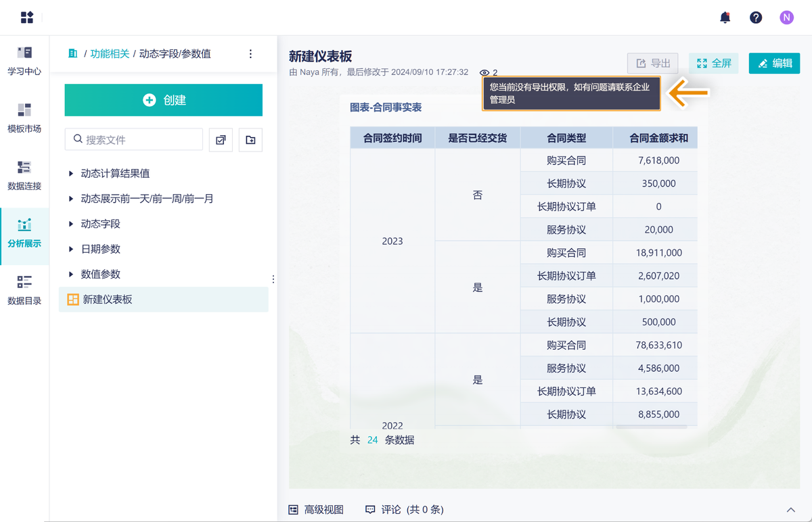Image resolution: width=812 pixels, height=522 pixels.
Task: Click the help question mark icon
Action: [x=756, y=18]
